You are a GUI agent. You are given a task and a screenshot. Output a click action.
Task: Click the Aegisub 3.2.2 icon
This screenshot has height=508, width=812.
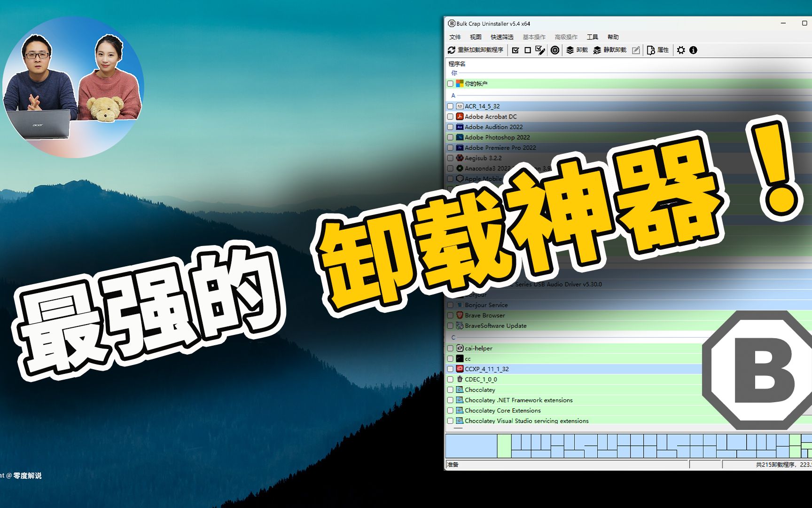tap(460, 158)
